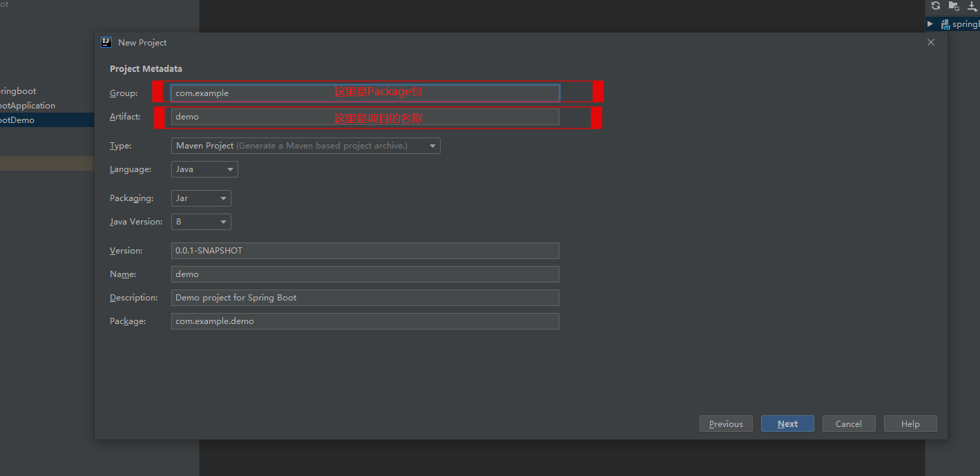The height and width of the screenshot is (476, 980).
Task: Click the Package field showing com.example.demo
Action: tap(365, 321)
